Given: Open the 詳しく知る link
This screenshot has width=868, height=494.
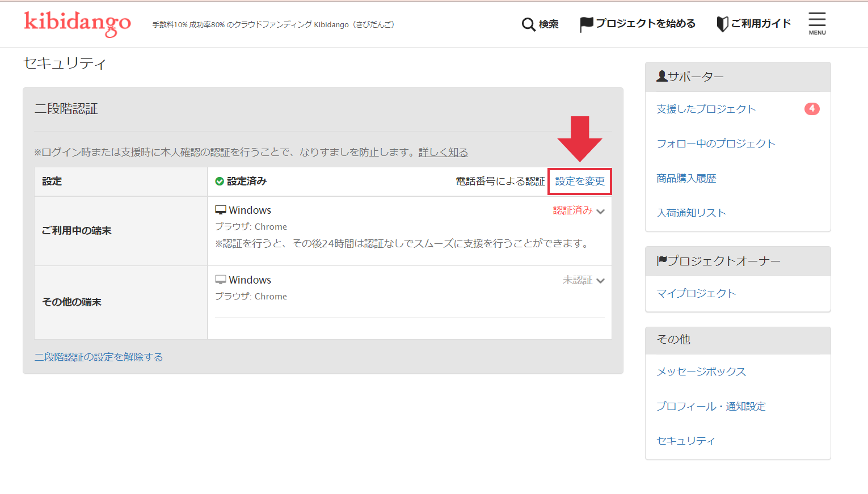Looking at the screenshot, I should pyautogui.click(x=443, y=152).
